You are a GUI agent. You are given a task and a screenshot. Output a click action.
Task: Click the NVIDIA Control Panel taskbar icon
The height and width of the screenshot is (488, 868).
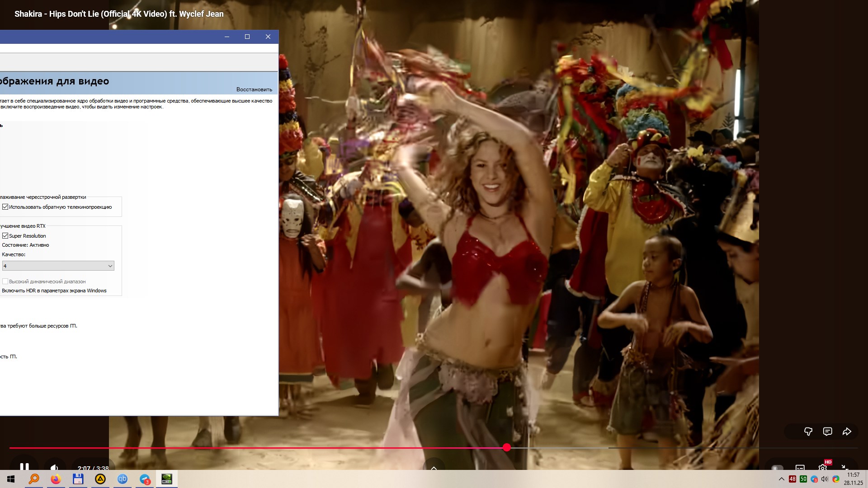click(167, 479)
